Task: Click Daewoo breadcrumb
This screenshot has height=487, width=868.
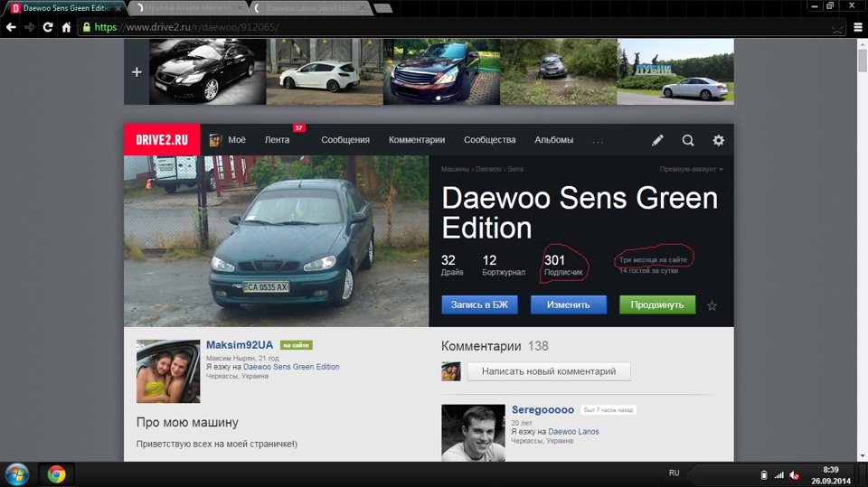Action: point(488,169)
